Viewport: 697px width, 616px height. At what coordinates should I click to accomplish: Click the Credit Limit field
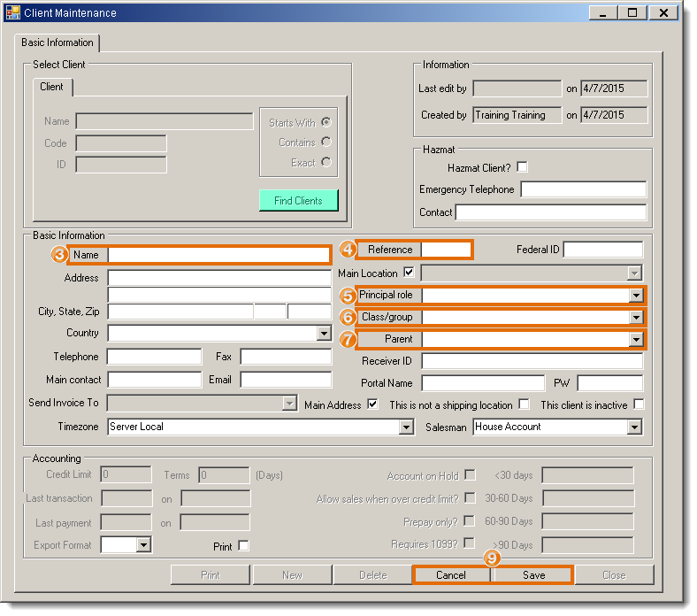(x=126, y=474)
